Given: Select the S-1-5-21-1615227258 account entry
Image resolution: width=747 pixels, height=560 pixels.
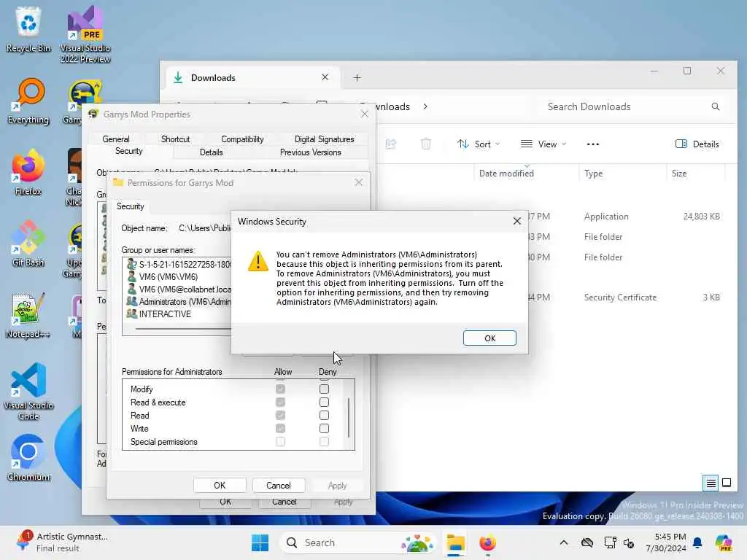Looking at the screenshot, I should coord(178,264).
